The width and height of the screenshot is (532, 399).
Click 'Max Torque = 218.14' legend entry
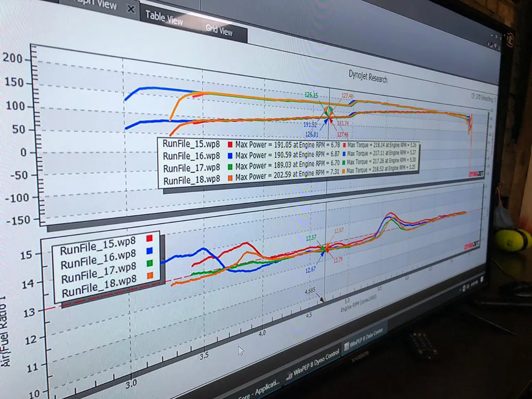pyautogui.click(x=382, y=145)
